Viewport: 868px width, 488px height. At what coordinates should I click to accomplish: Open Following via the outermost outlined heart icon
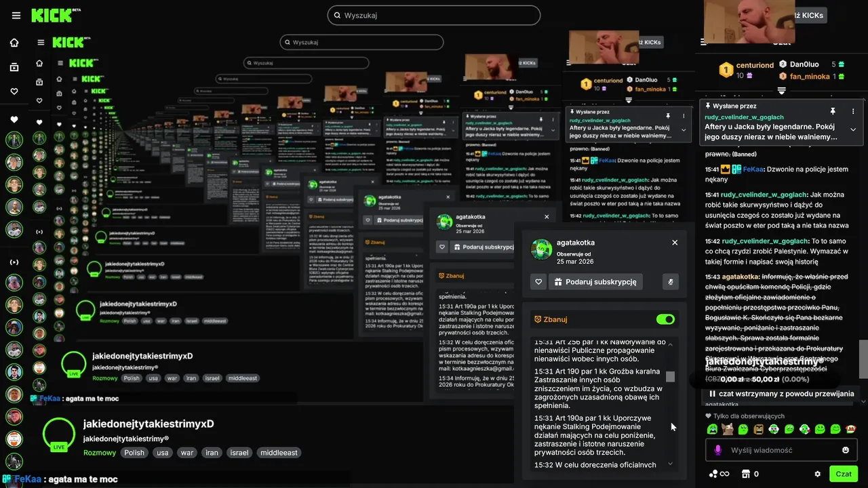[x=14, y=91]
